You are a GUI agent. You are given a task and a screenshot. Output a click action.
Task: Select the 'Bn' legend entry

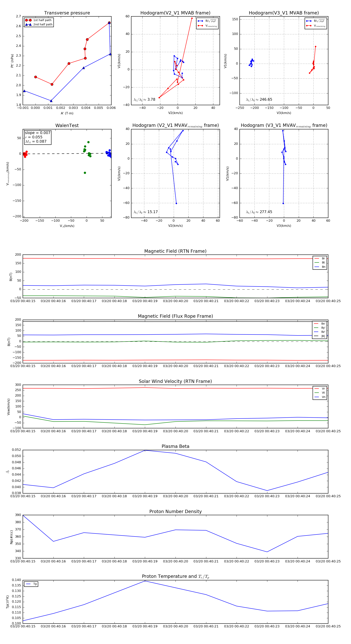320,267
